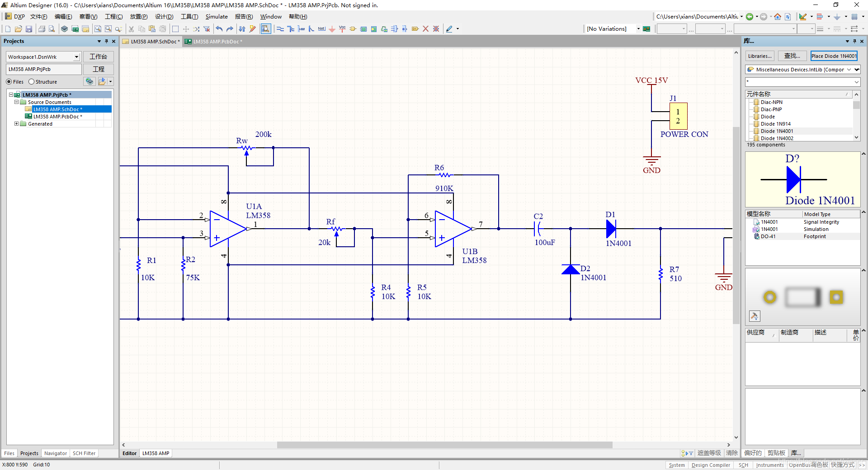Select the Place No ERC red X tool
The height and width of the screenshot is (470, 868).
[x=425, y=29]
